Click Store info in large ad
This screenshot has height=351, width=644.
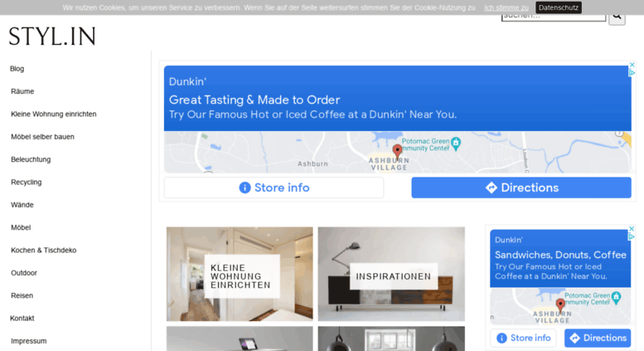(274, 188)
